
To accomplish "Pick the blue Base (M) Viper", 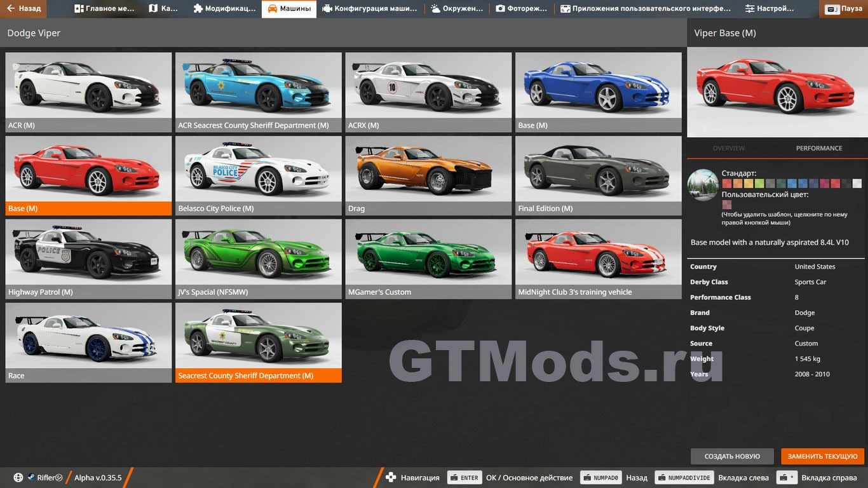I will pos(599,92).
